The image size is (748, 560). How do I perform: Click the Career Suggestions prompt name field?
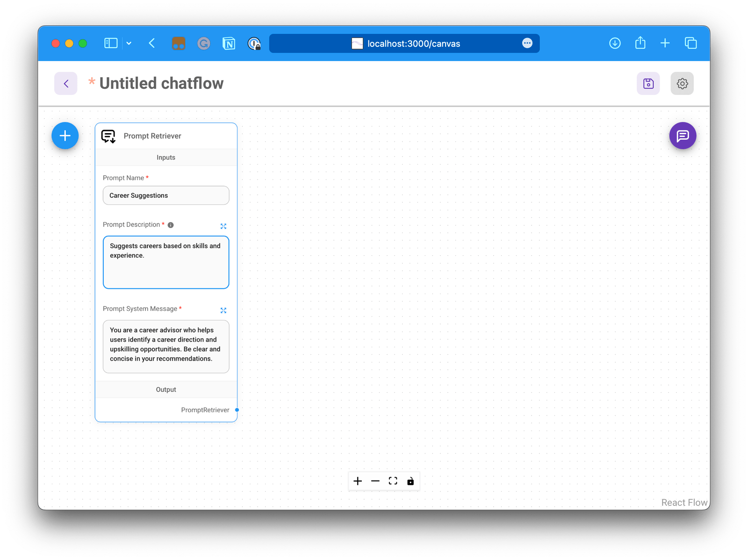click(166, 195)
